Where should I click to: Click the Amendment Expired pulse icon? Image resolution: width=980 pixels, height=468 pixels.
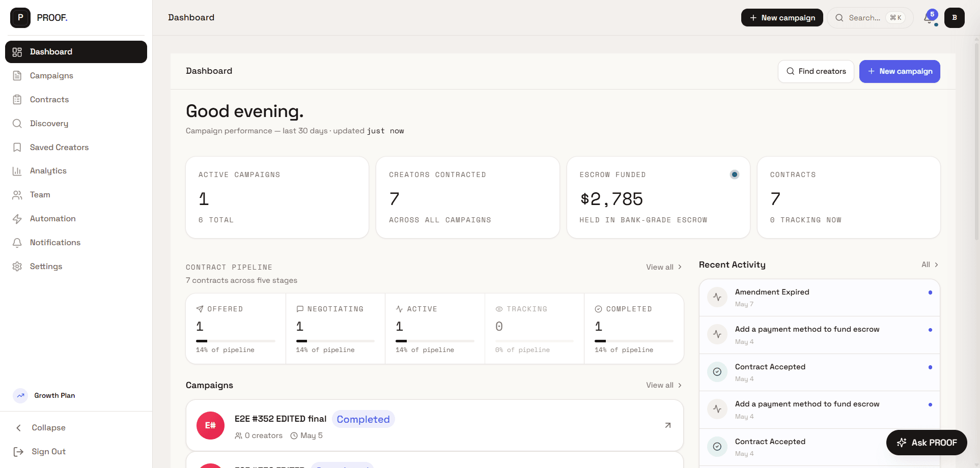[x=717, y=297]
